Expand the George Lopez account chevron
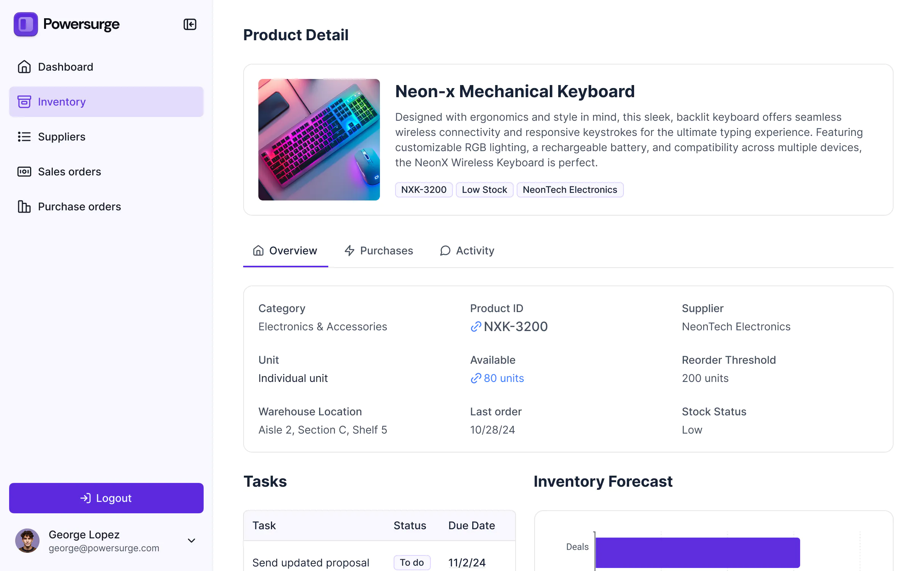 191,541
